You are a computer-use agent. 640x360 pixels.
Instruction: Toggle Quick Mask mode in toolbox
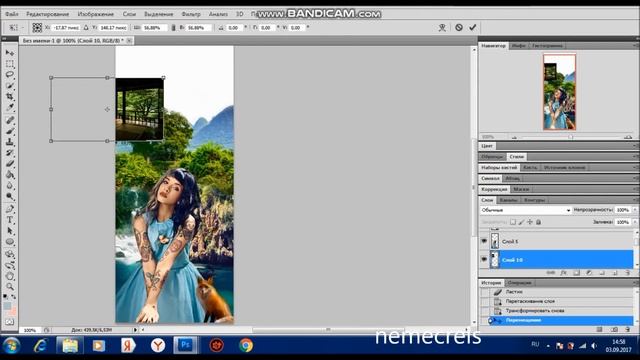[x=10, y=322]
